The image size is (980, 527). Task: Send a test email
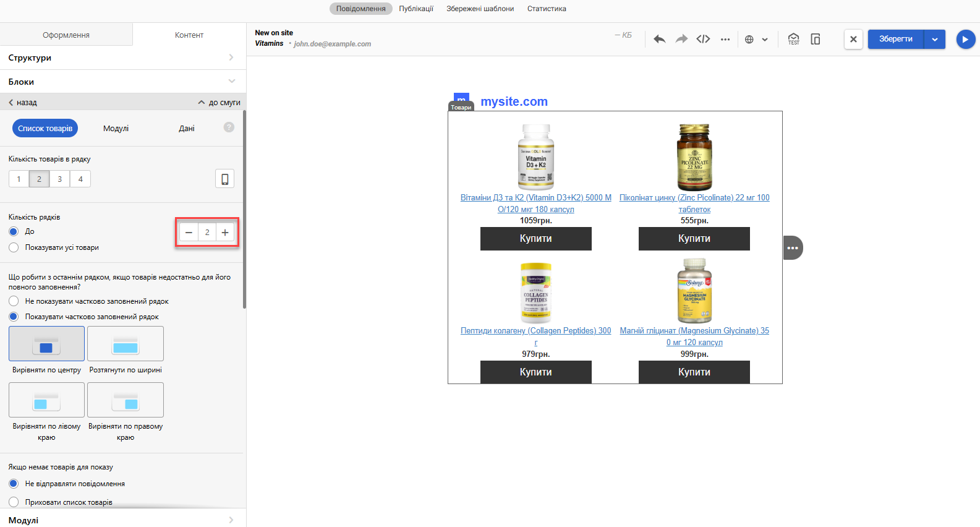point(794,39)
